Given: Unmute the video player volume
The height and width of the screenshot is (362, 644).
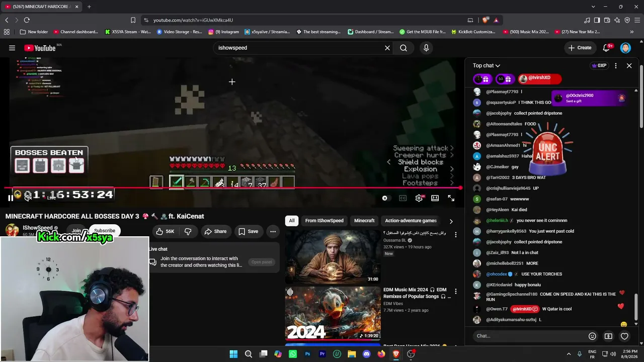Looking at the screenshot, I should click(28, 198).
